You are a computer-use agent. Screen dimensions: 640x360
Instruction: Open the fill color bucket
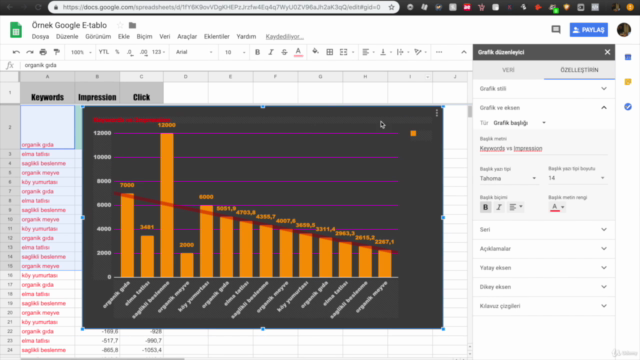(x=316, y=52)
